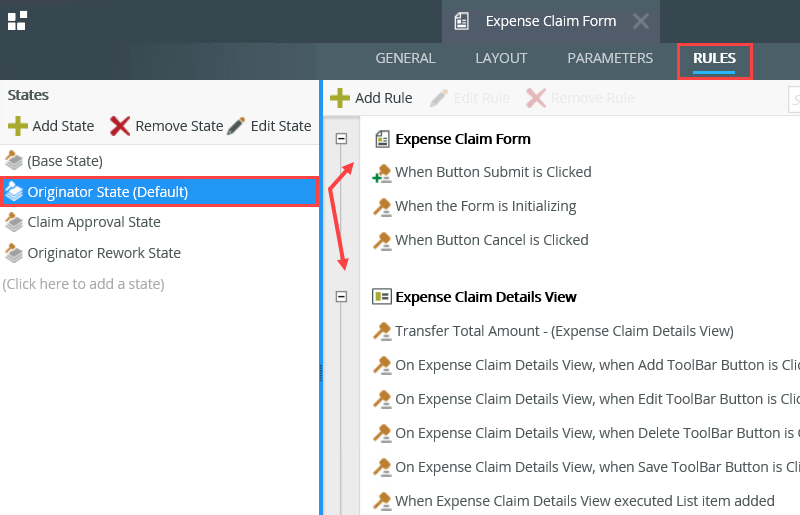Viewport: 800px width, 515px height.
Task: Select the 'executed List item added' rule
Action: [585, 501]
